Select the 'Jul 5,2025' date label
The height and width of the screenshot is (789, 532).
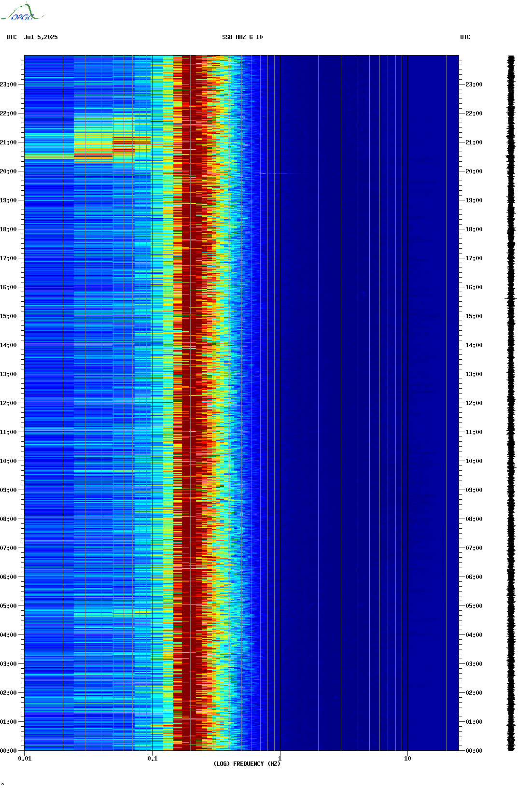[41, 37]
